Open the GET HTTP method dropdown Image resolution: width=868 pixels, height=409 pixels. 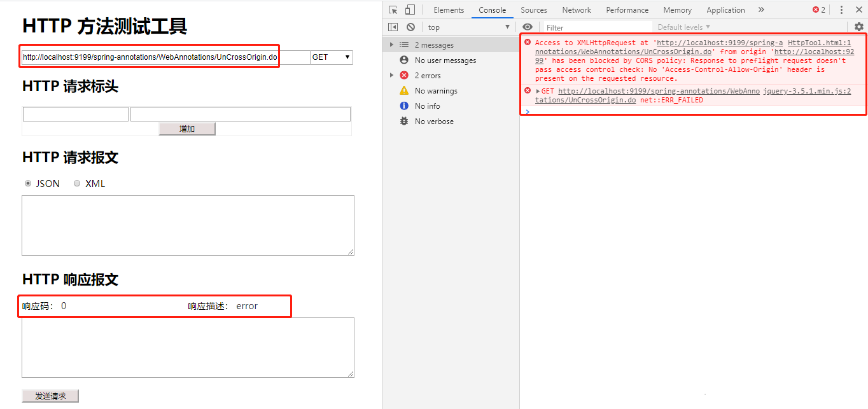pos(332,57)
